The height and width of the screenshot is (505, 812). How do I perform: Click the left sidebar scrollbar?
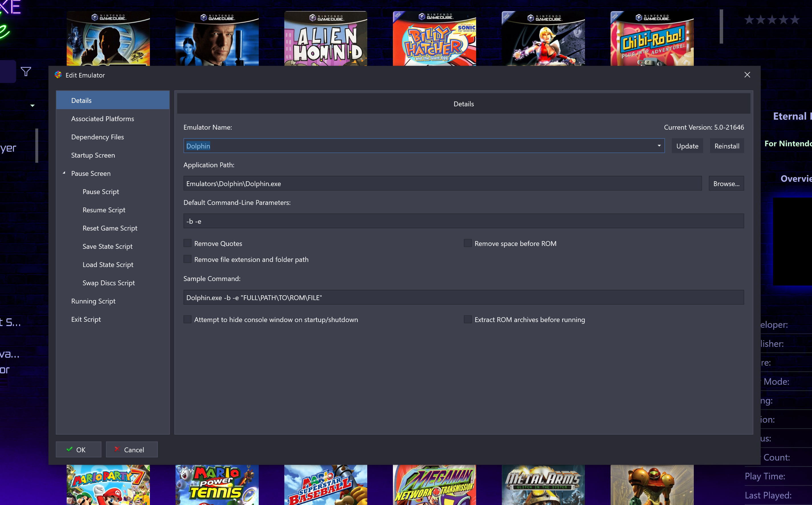[x=37, y=146]
